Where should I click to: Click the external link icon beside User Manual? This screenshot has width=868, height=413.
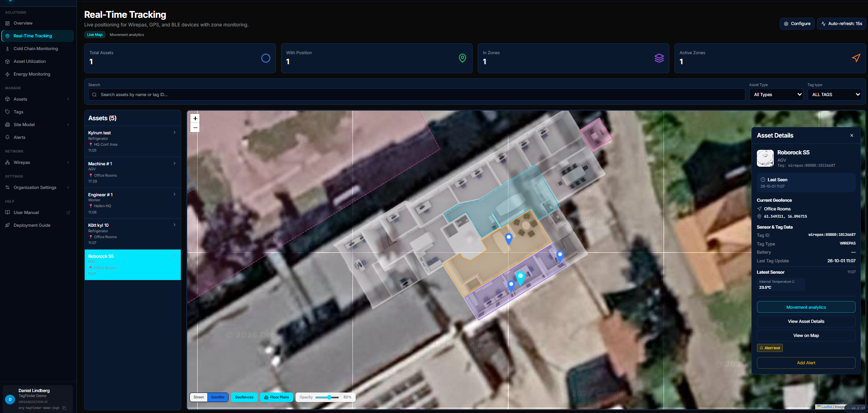[x=68, y=213]
